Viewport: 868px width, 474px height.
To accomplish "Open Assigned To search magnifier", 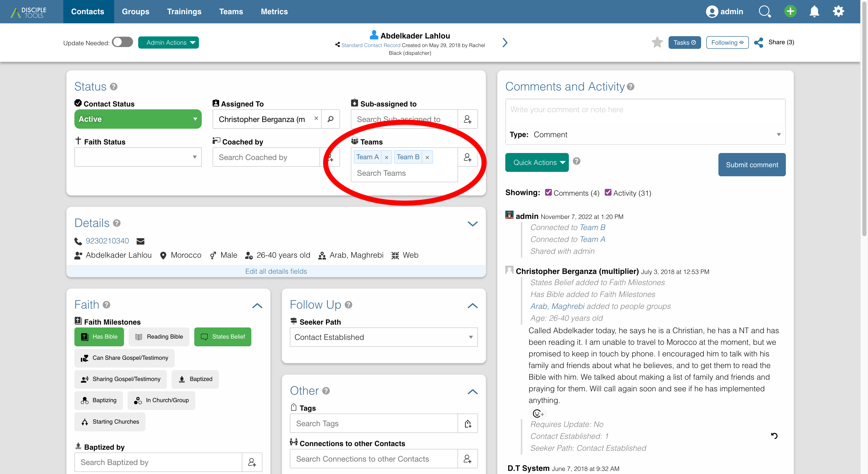I will pos(331,119).
